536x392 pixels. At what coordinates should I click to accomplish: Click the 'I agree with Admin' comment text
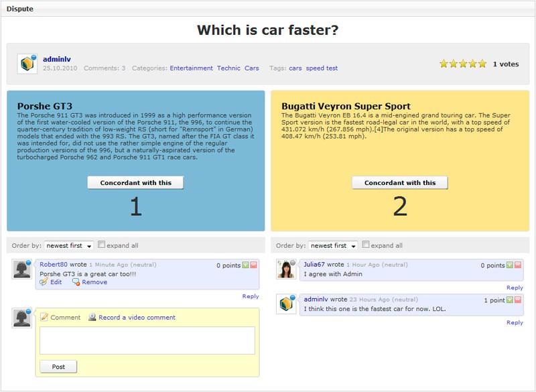(333, 274)
